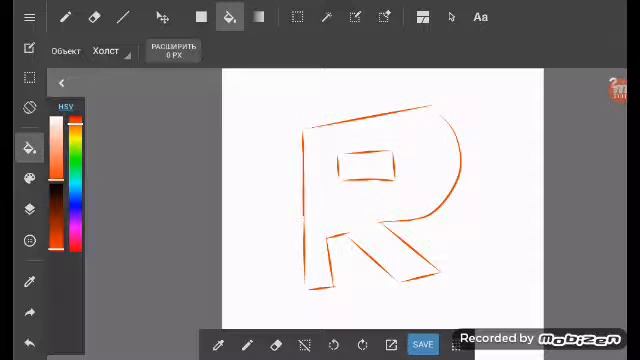The width and height of the screenshot is (640, 360).
Task: Click the drawn R on the canvas
Action: click(x=382, y=198)
